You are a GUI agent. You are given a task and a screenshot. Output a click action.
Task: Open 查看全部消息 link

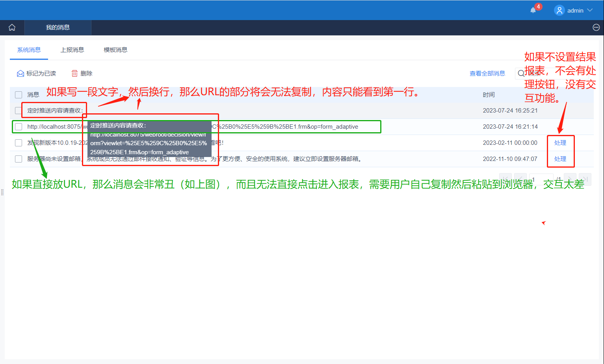point(487,74)
